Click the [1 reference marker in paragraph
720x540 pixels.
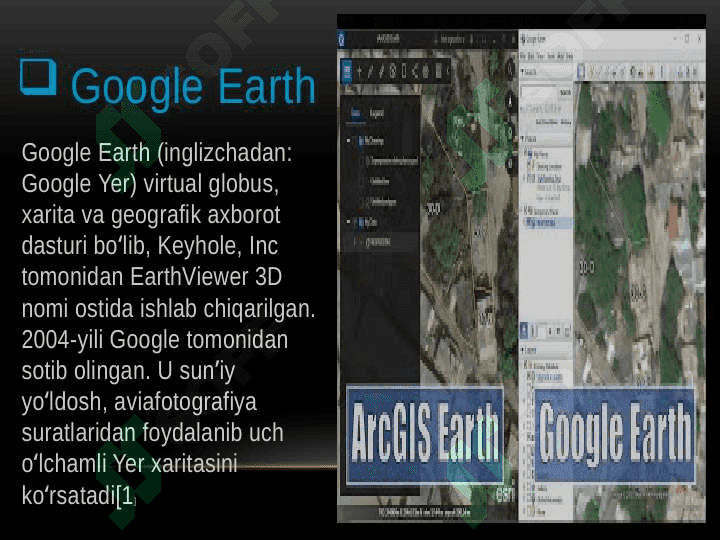tap(126, 496)
